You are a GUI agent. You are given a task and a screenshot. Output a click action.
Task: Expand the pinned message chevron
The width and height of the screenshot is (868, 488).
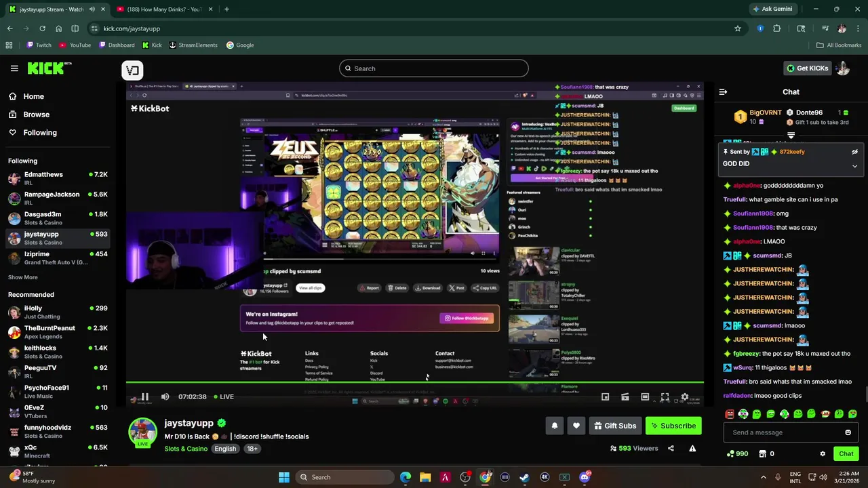pos(854,165)
